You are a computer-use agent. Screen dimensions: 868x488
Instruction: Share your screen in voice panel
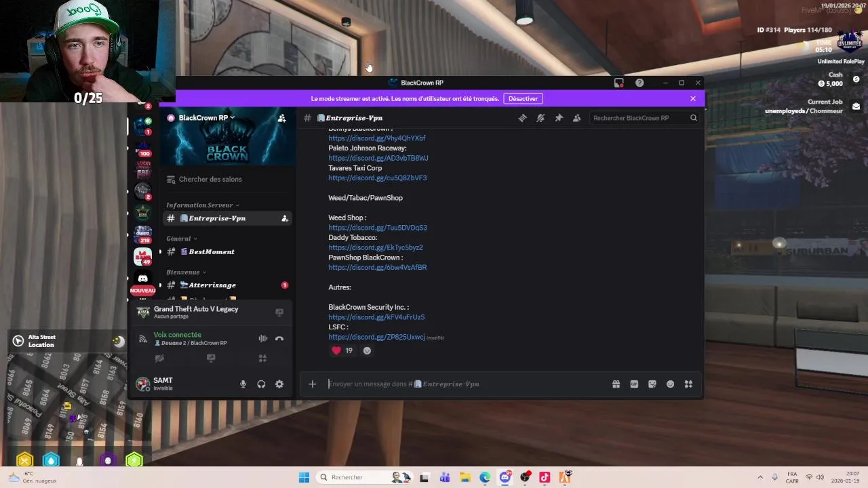pos(211,358)
